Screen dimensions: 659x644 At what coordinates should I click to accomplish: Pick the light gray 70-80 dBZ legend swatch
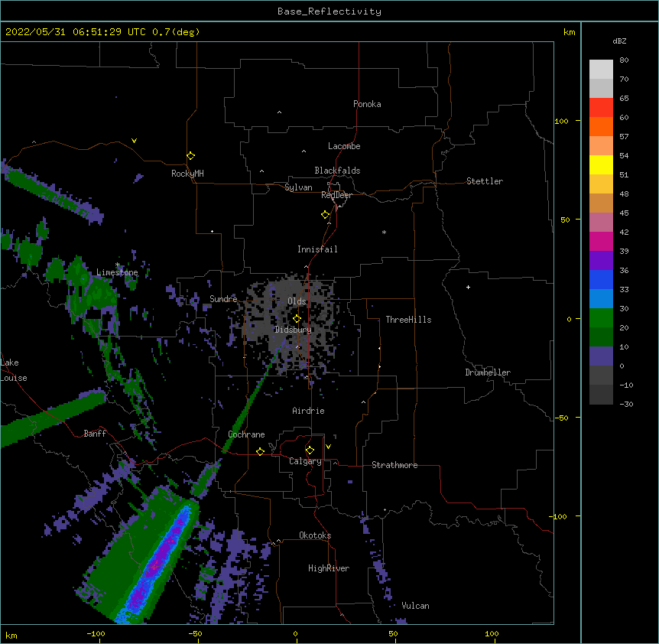(601, 70)
